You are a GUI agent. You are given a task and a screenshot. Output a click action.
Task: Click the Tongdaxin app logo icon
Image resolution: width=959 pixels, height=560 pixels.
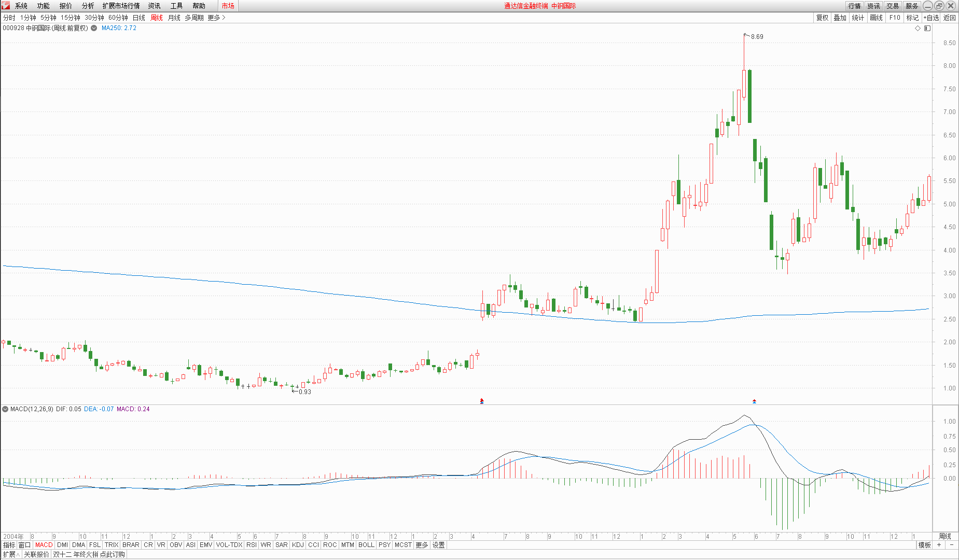6,6
